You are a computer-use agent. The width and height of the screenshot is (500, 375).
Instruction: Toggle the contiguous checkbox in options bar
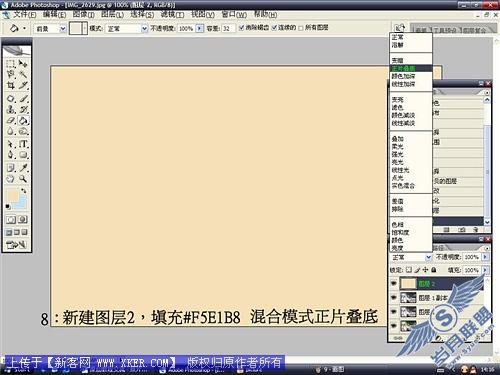pos(274,28)
